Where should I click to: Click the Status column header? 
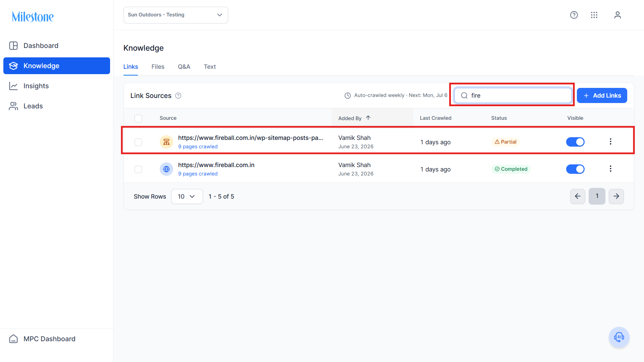499,118
